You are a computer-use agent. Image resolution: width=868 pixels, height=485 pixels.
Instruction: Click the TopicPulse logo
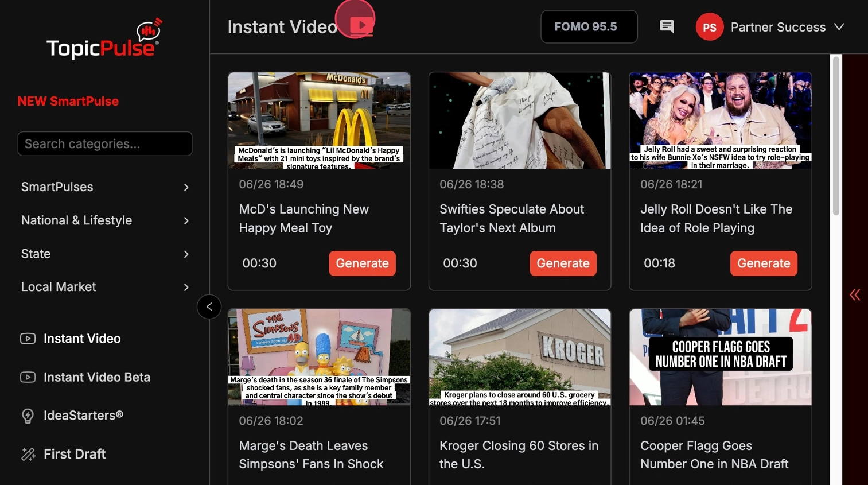tap(104, 39)
